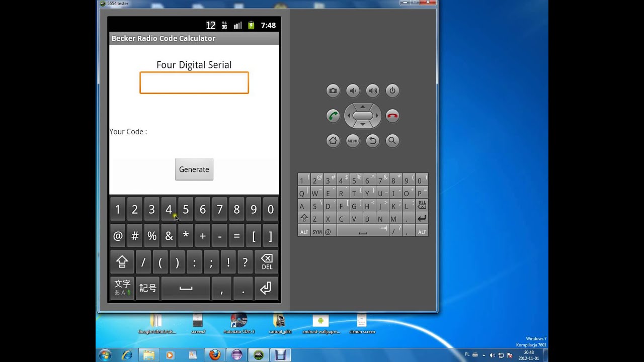Click the hardware keyboard space bar
Viewport: 644px width, 362px height.
363,232
